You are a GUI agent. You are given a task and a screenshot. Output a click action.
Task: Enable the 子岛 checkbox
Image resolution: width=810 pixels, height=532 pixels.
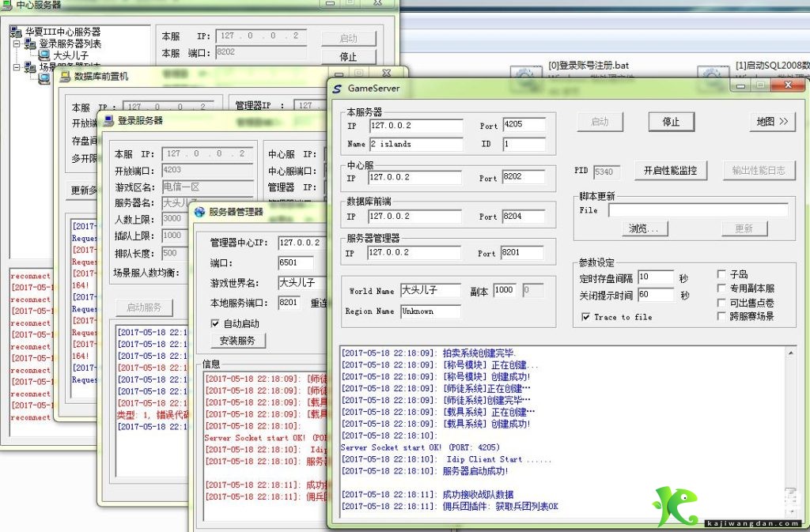721,274
